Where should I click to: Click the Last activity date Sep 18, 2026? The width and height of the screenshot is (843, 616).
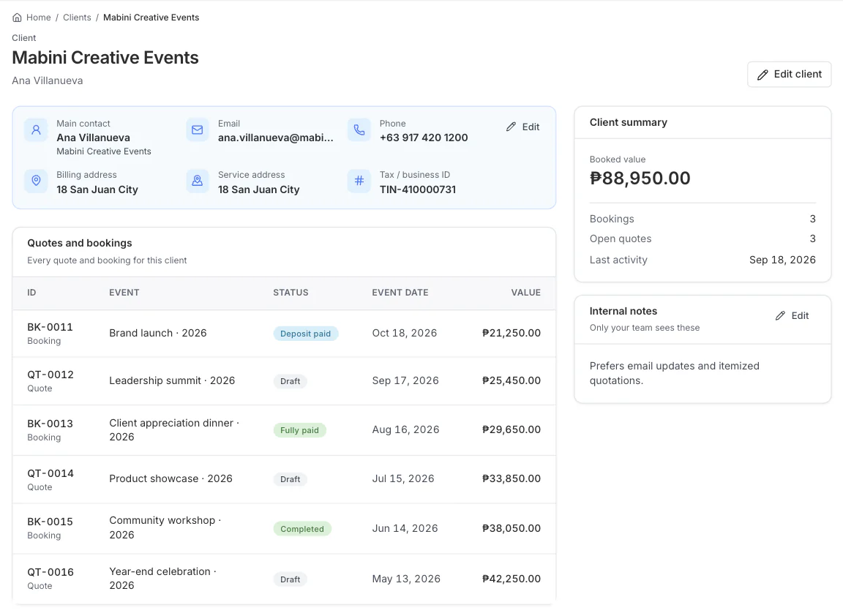click(782, 260)
